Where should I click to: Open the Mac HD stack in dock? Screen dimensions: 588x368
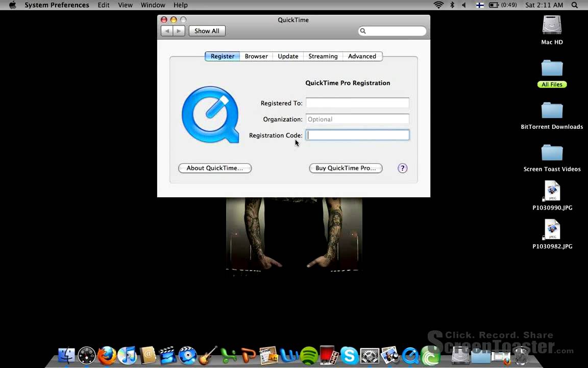460,355
